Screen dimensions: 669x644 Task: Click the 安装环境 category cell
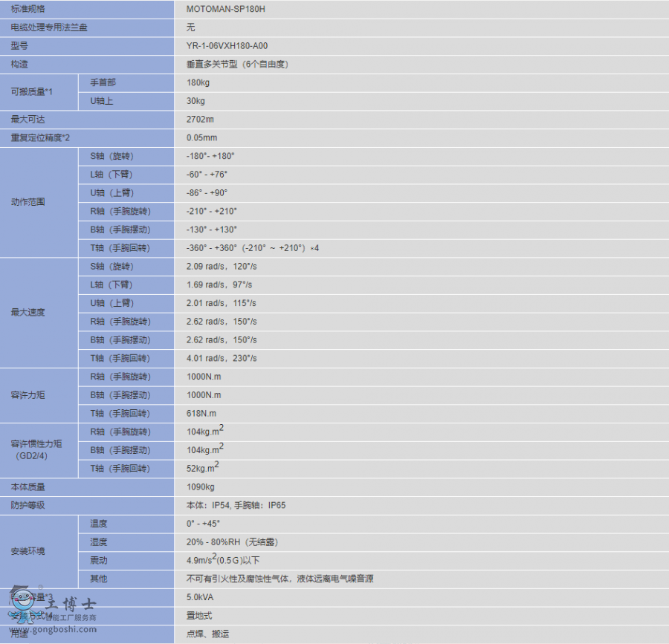coord(28,551)
